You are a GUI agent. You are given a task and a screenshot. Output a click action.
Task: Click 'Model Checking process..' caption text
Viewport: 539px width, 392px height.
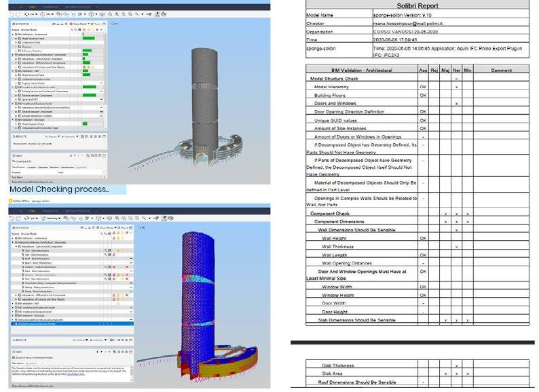pyautogui.click(x=59, y=189)
